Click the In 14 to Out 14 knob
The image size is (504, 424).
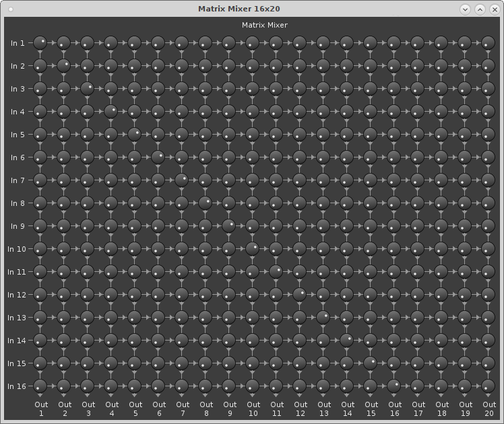[x=346, y=341]
